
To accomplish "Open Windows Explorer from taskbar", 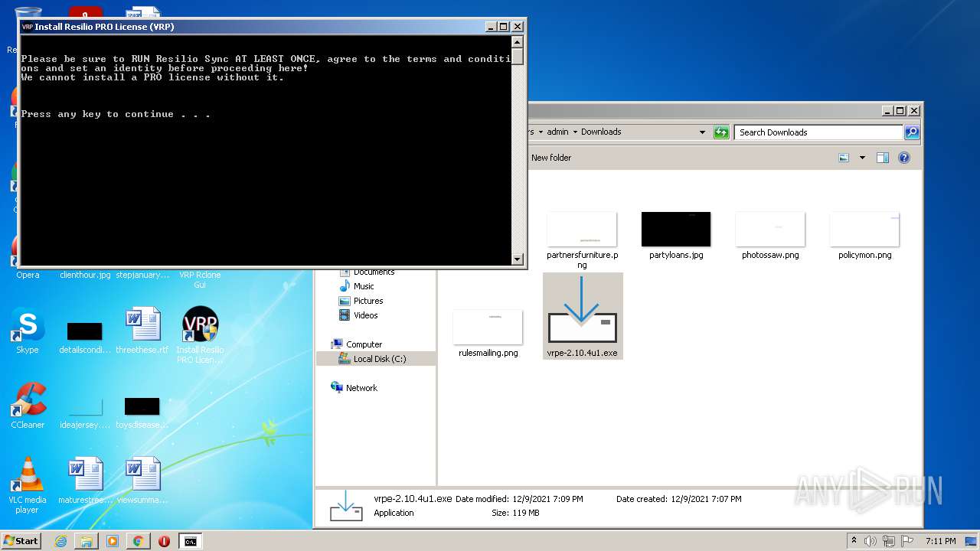I will coord(87,541).
